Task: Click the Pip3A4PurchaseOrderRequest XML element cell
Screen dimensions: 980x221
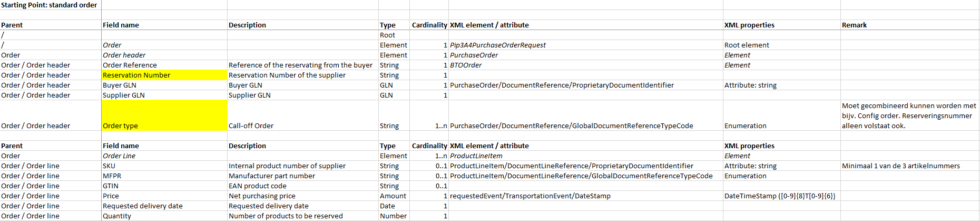Action: coord(498,45)
